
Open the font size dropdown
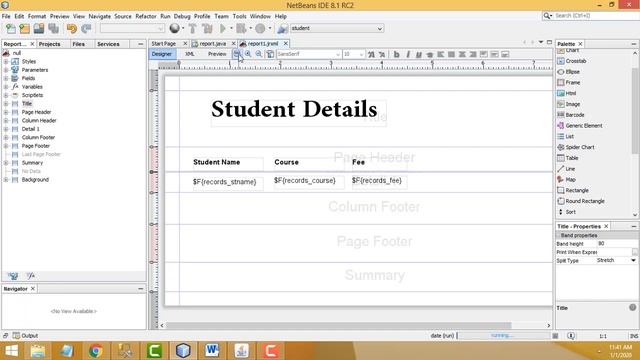(353, 54)
